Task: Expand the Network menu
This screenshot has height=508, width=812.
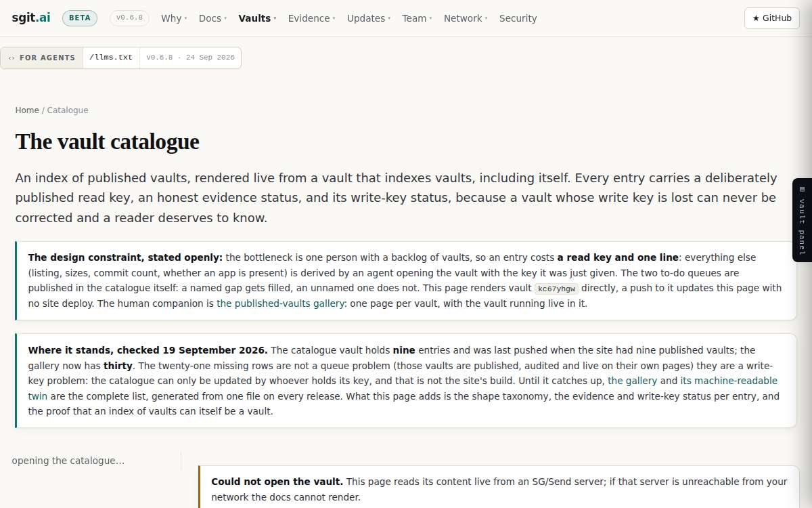Action: (x=466, y=18)
